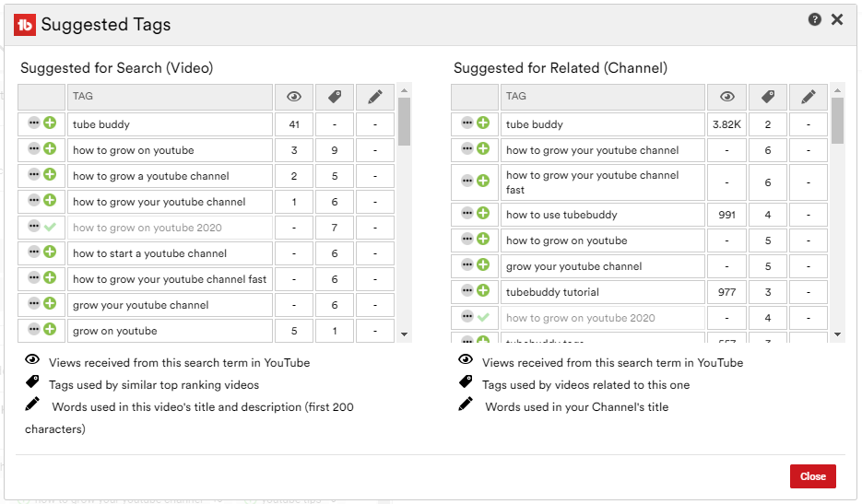The height and width of the screenshot is (504, 862).
Task: Add 'how to grow on youtube' Search tag
Action: 50,149
